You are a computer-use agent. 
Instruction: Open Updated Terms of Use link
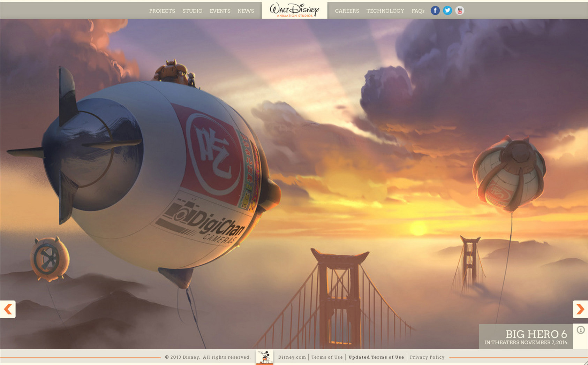376,357
